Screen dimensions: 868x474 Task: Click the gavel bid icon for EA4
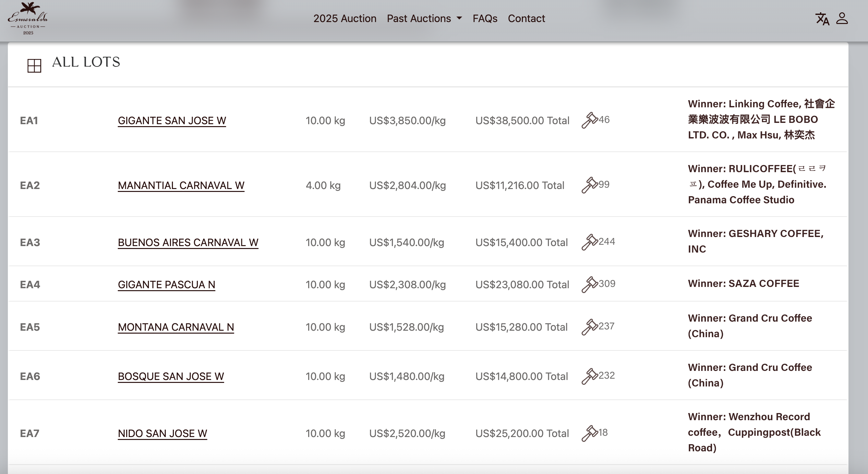(x=590, y=285)
